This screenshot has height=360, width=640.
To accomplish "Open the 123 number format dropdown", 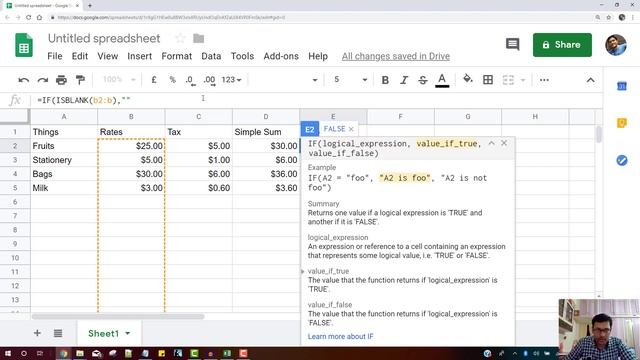I will click(231, 80).
